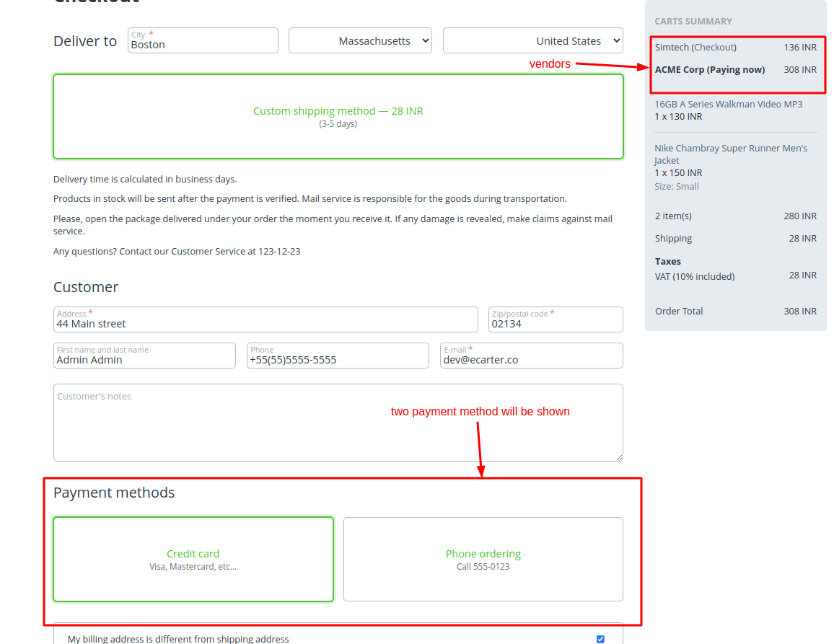Click the notes text area resize handle
The image size is (834, 644).
tap(619, 457)
